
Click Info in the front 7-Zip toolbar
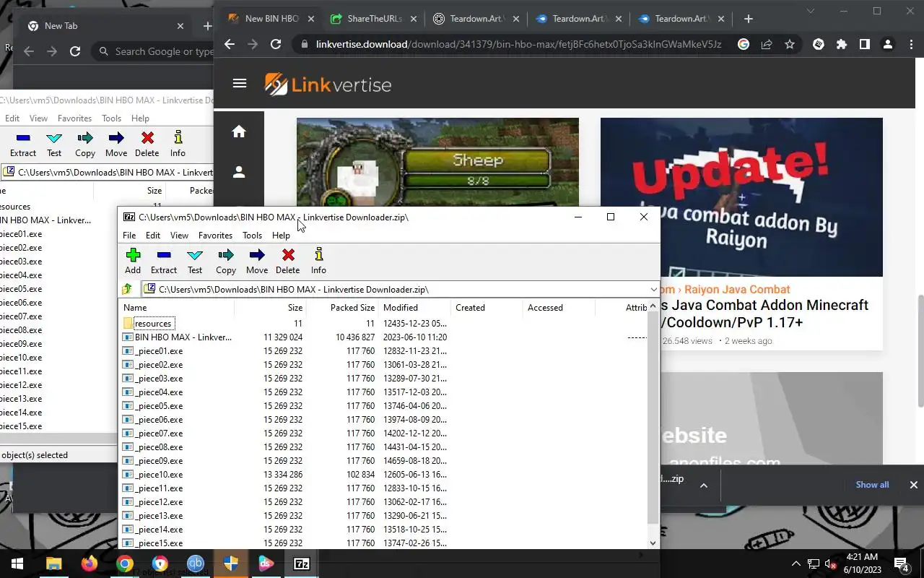pyautogui.click(x=318, y=261)
